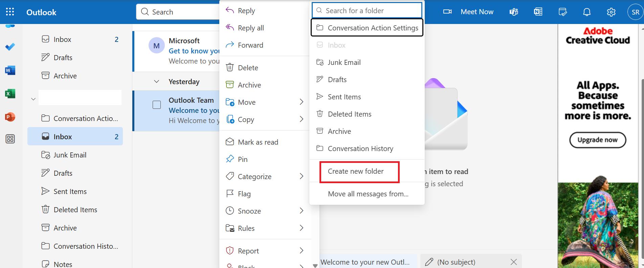Image resolution: width=644 pixels, height=268 pixels.
Task: Launch Word from the left rail
Action: pyautogui.click(x=10, y=70)
